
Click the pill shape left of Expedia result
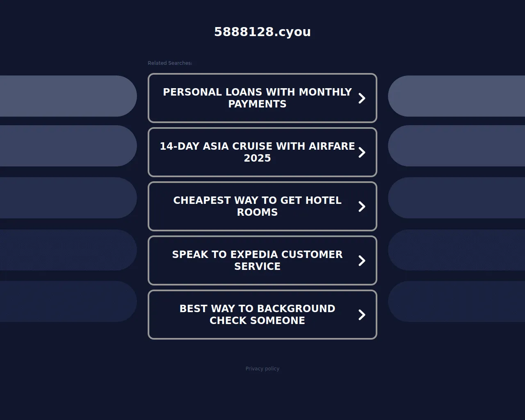pos(68,250)
